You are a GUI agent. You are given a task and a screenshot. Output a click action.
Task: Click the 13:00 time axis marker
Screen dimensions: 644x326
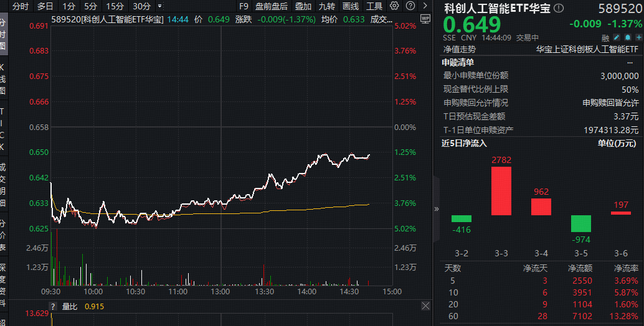(x=220, y=292)
